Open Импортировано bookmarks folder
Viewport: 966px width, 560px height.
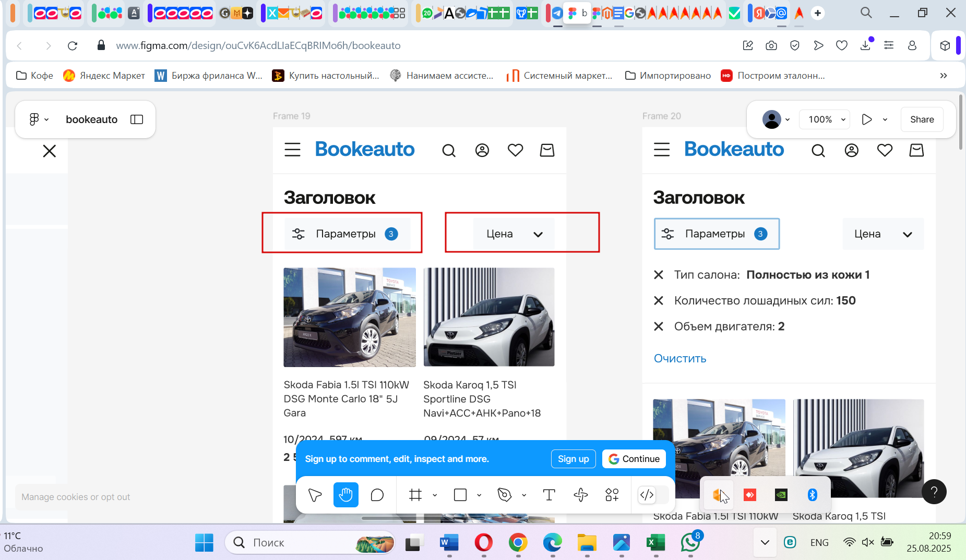coord(667,76)
